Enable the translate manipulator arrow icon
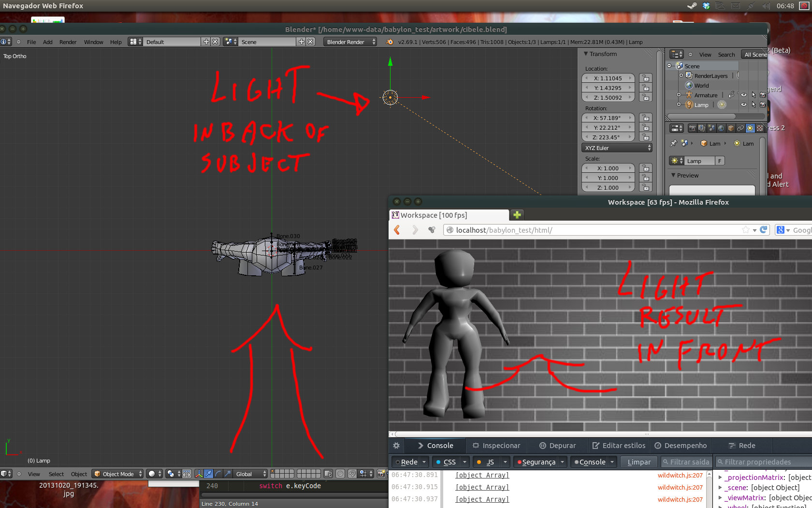Image resolution: width=812 pixels, height=508 pixels. point(208,474)
